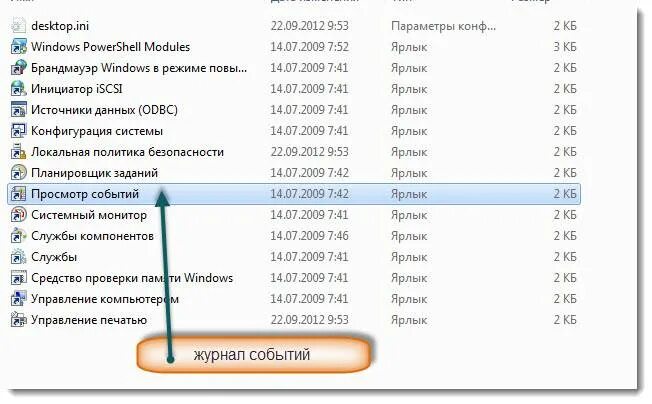The height and width of the screenshot is (404, 652).
Task: Click date of Локальная политика безопасности row
Action: 309,152
